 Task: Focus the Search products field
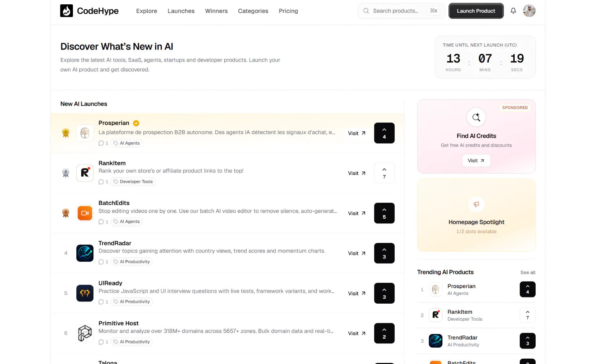(x=401, y=11)
